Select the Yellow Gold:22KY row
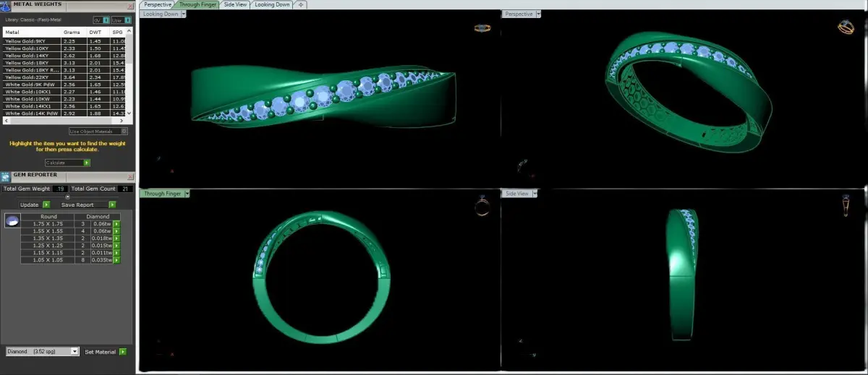The width and height of the screenshot is (868, 375). tap(65, 77)
